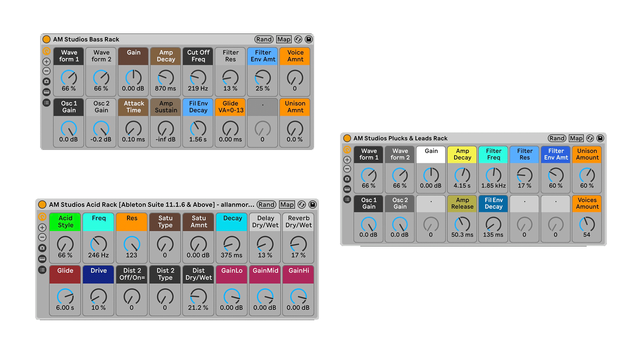Click 246 Hz Freq value in Acid Rack
Viewport: 644px width, 362px height.
tap(99, 255)
